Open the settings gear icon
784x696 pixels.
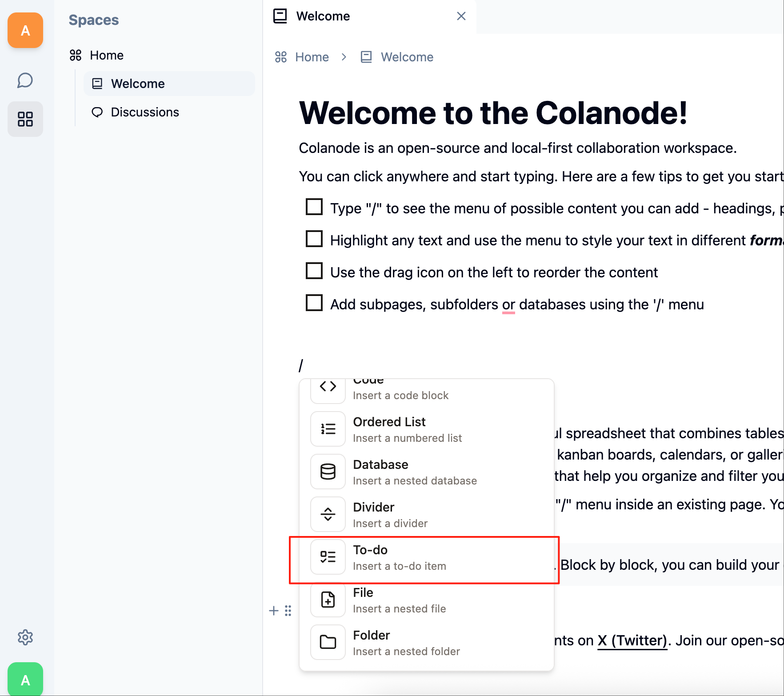coord(25,637)
